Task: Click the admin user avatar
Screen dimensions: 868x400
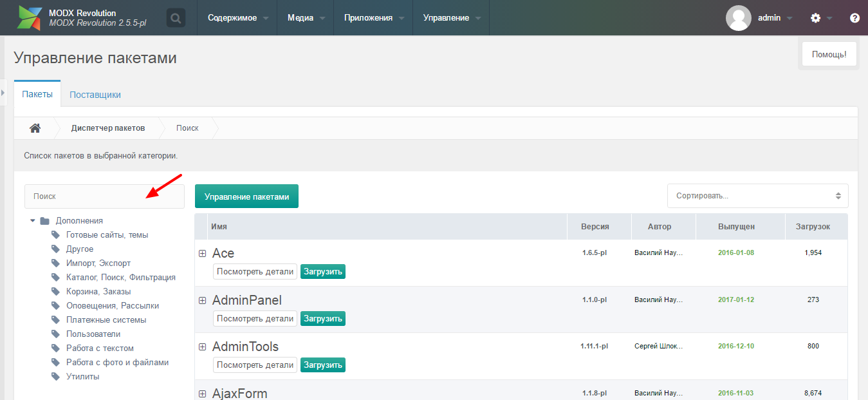Action: pyautogui.click(x=739, y=18)
